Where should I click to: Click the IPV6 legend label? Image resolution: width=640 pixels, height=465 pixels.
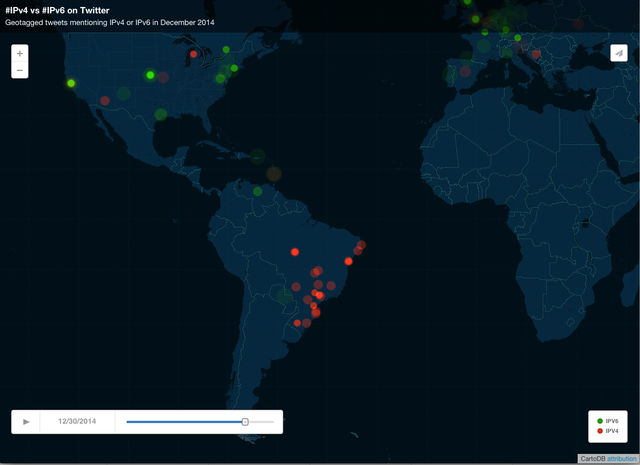pos(612,421)
